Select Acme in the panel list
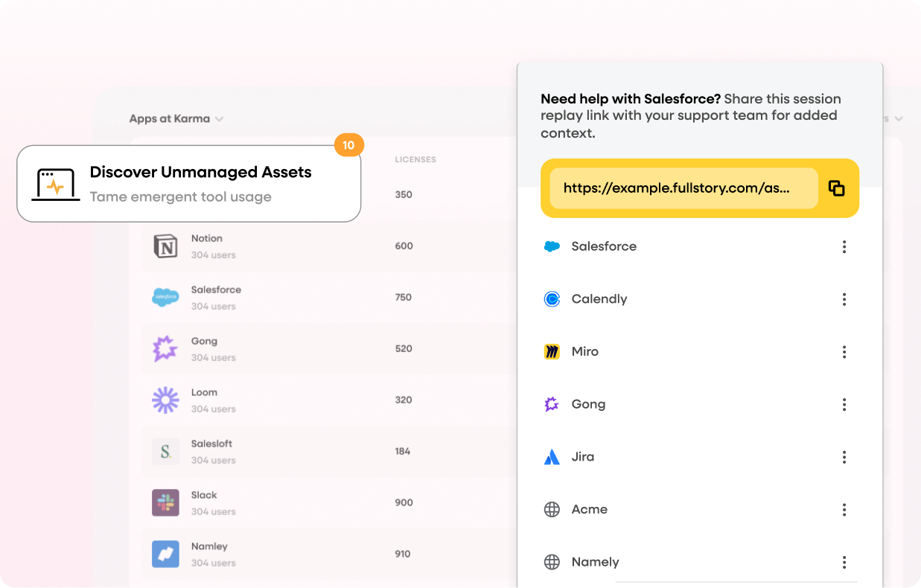This screenshot has height=588, width=921. click(590, 510)
